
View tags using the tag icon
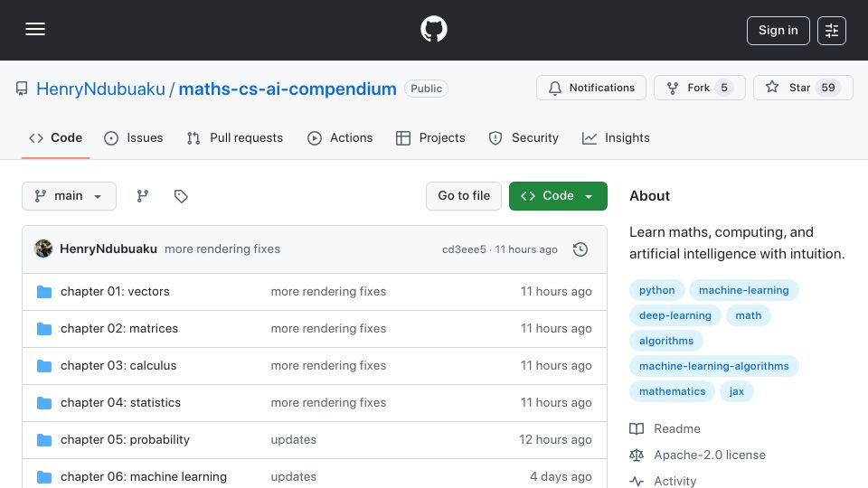[181, 196]
